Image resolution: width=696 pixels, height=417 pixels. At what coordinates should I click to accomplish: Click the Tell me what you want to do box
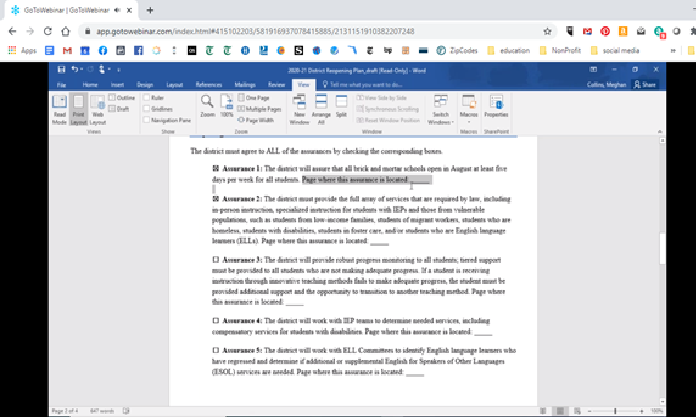coord(363,85)
